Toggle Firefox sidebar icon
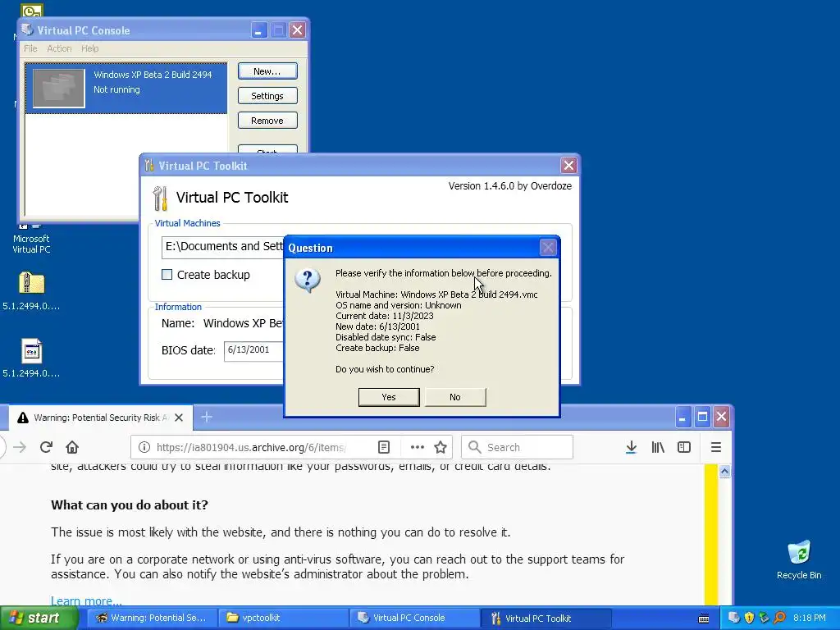The width and height of the screenshot is (840, 630). point(684,447)
